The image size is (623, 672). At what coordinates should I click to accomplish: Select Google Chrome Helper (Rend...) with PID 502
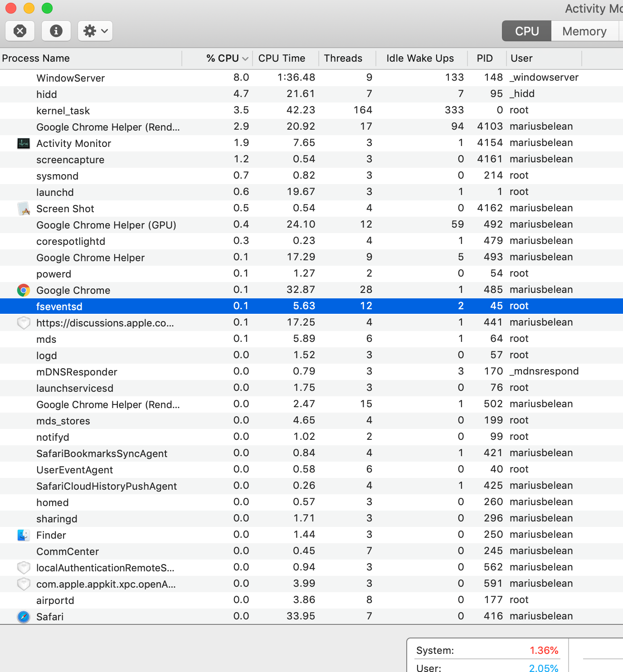(x=108, y=404)
